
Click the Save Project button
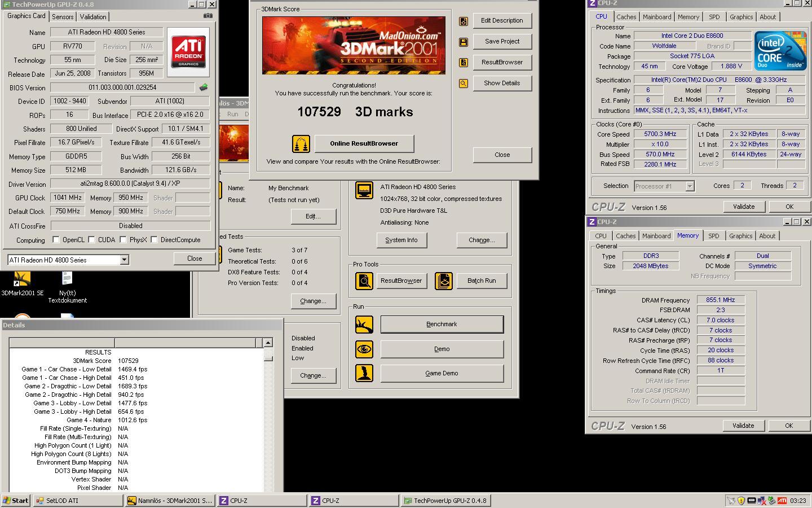pos(502,41)
